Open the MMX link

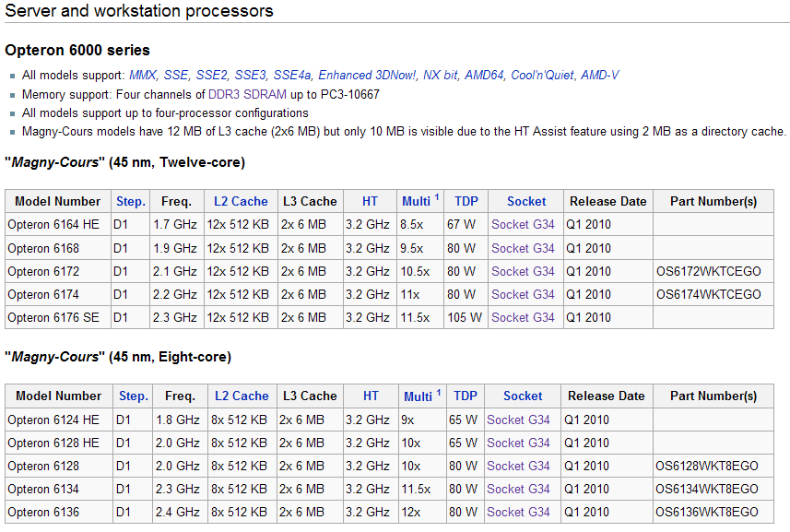[144, 75]
